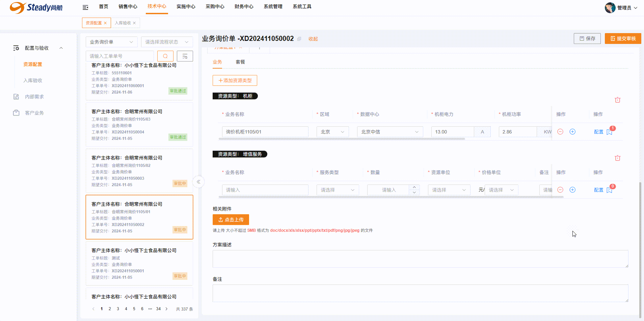The width and height of the screenshot is (644, 321).
Task: Expand the 管理员 account dropdown arrow
Action: click(636, 8)
